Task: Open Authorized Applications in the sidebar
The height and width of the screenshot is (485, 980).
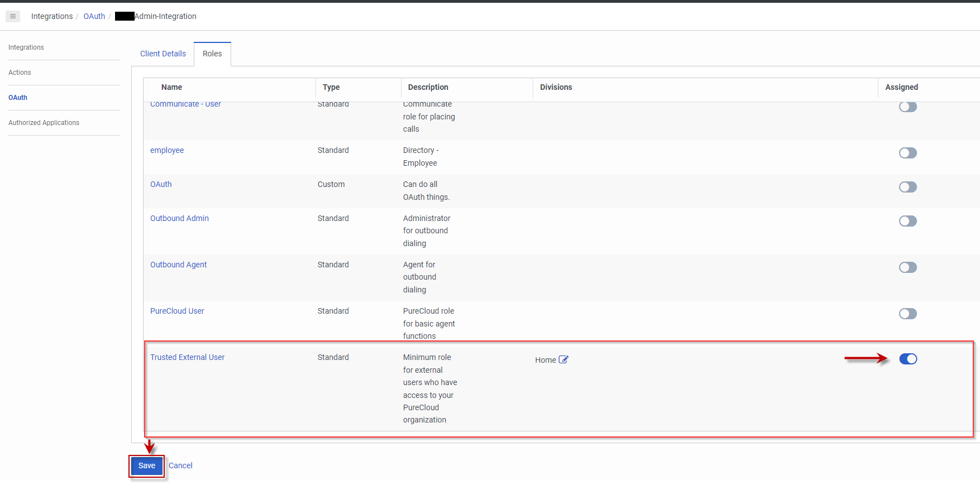Action: click(44, 123)
